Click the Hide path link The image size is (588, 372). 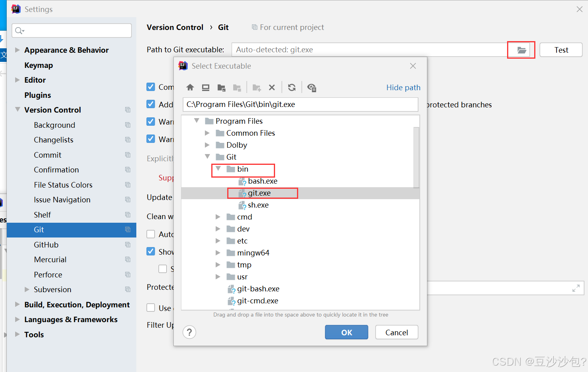403,87
